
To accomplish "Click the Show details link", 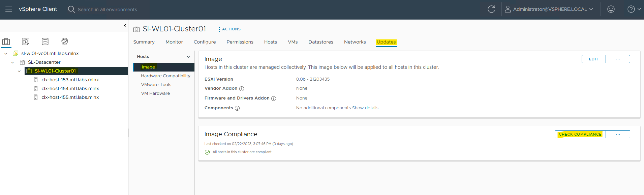I will pos(365,108).
